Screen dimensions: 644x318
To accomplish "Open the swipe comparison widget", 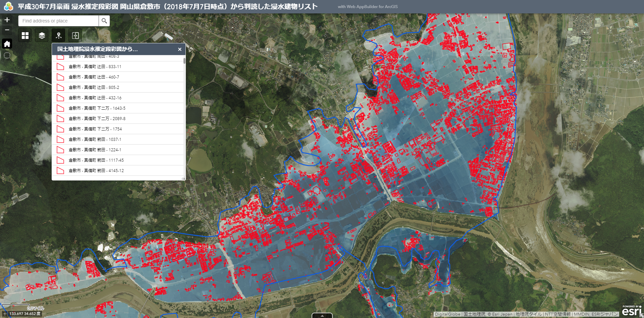I will [75, 36].
